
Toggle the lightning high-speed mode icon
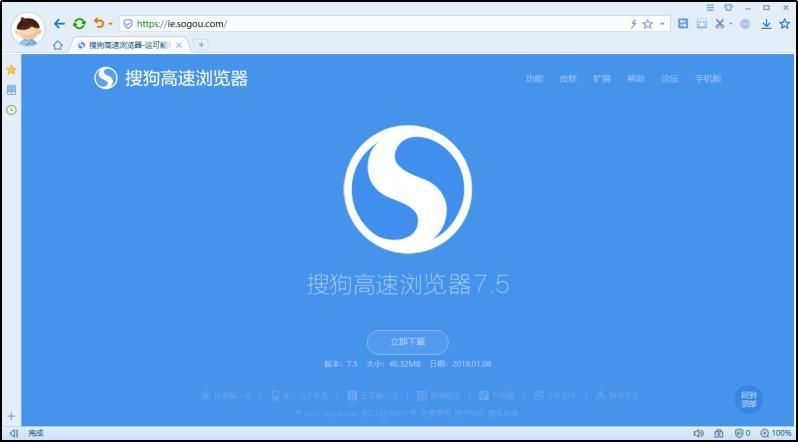tap(634, 24)
